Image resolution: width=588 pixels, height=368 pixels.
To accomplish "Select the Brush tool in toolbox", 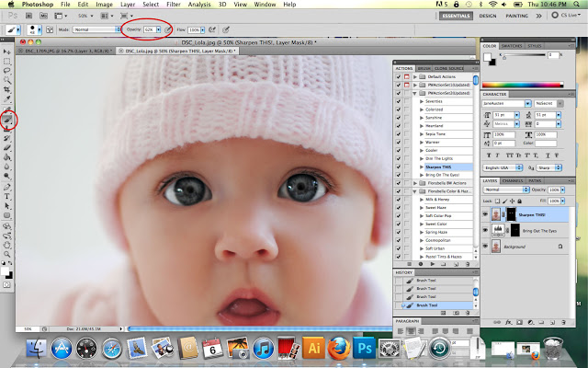I will coord(7,120).
